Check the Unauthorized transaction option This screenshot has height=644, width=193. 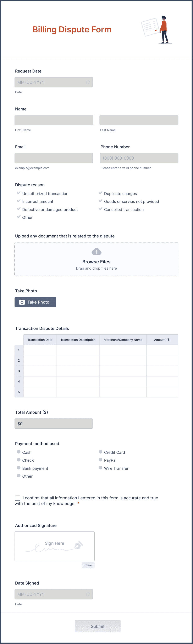pos(18,193)
